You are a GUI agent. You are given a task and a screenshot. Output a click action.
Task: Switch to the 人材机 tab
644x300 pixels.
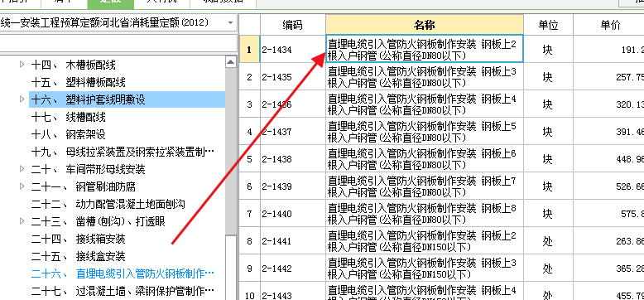[161, 3]
